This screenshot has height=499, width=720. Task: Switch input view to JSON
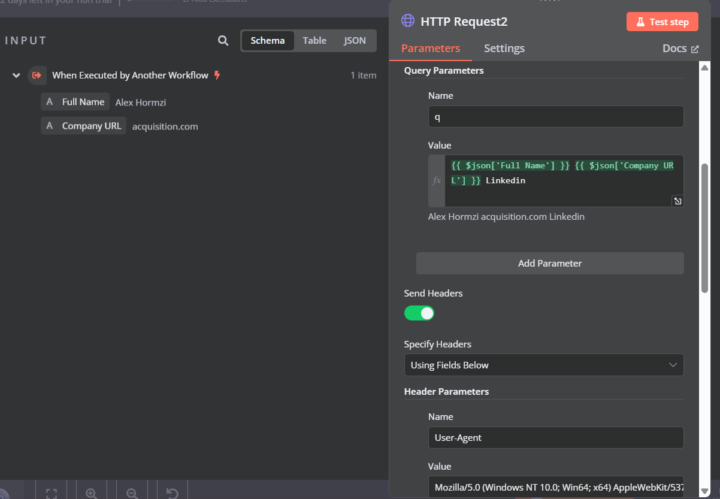point(354,41)
